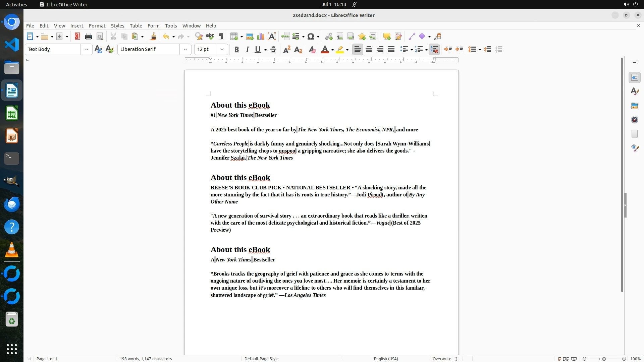Screen dimensions: 644x362
Task: Click the zoom slider in status bar
Action: pyautogui.click(x=604, y=359)
